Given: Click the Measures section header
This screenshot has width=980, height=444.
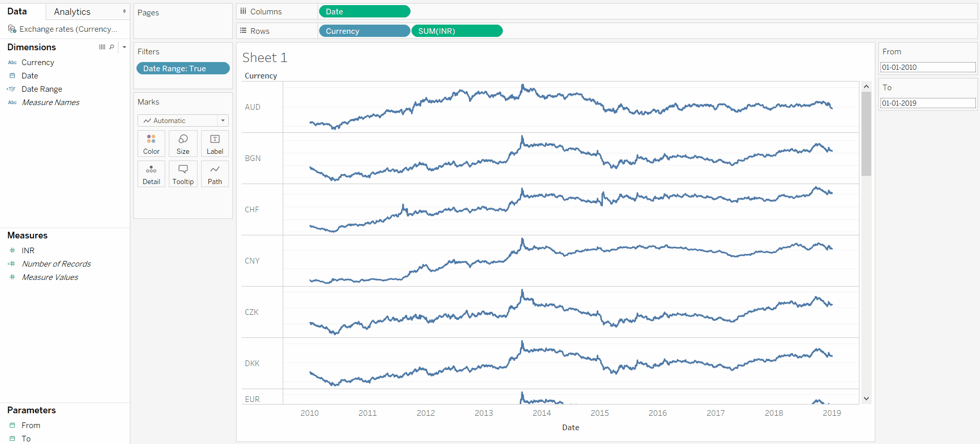Looking at the screenshot, I should (27, 235).
